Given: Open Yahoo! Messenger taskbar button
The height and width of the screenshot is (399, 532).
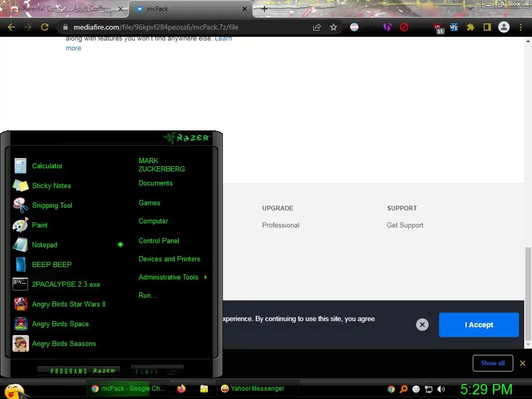Looking at the screenshot, I should (x=257, y=389).
